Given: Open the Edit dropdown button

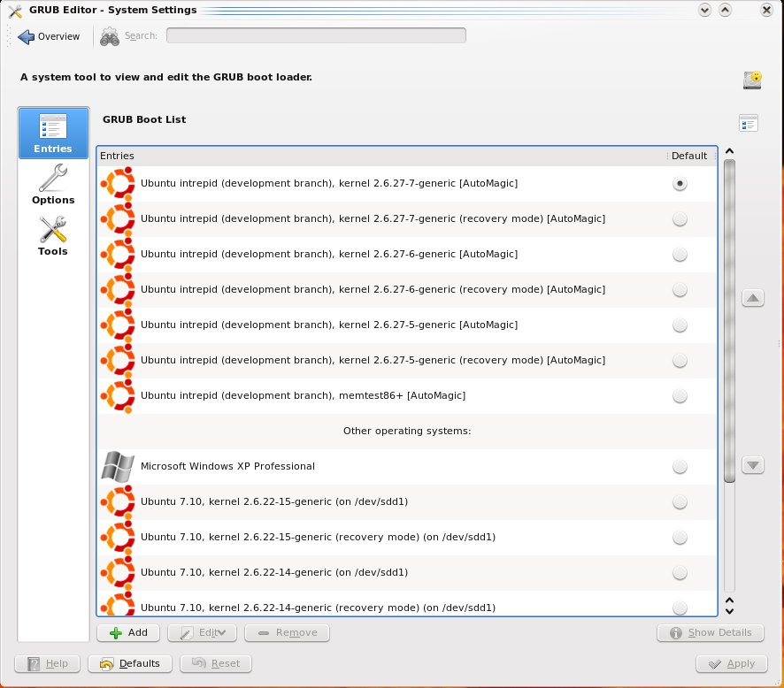Looking at the screenshot, I should tap(202, 632).
